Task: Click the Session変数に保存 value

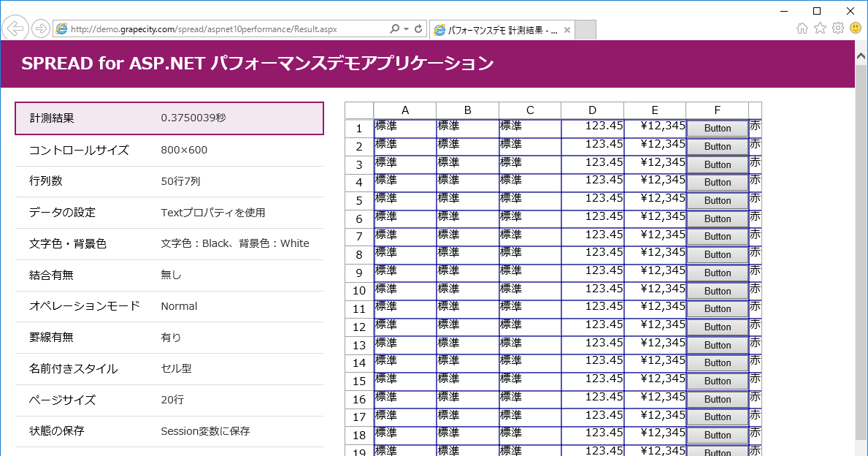Action: click(x=205, y=431)
